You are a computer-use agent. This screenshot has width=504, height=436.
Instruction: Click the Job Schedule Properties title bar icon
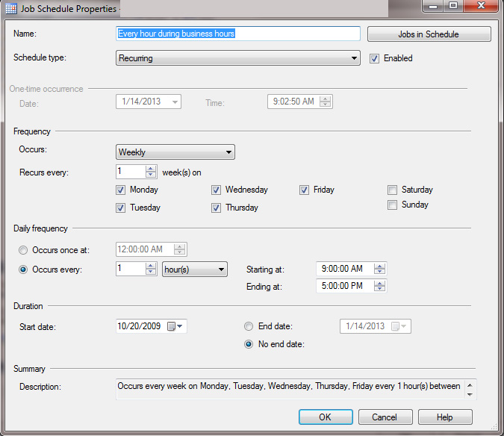pyautogui.click(x=11, y=9)
